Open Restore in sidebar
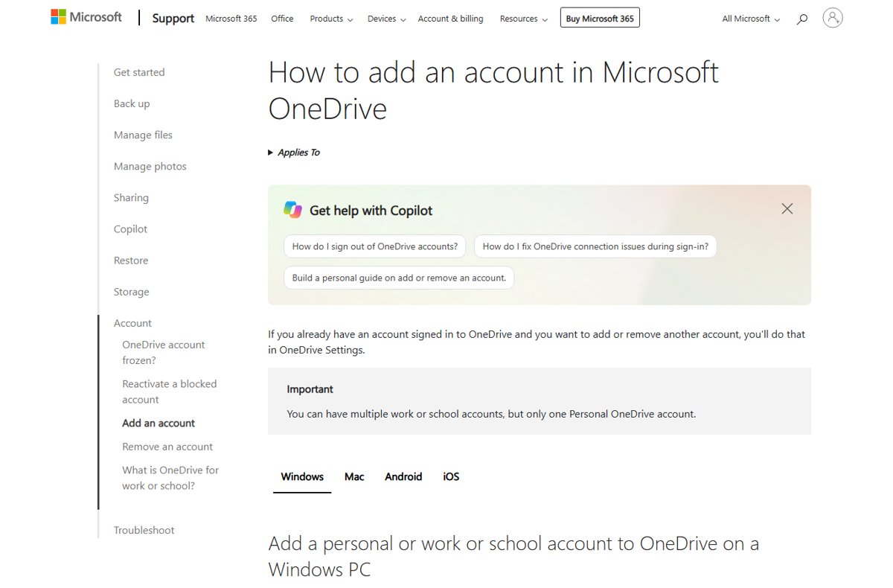This screenshot has width=893, height=588. coord(131,261)
